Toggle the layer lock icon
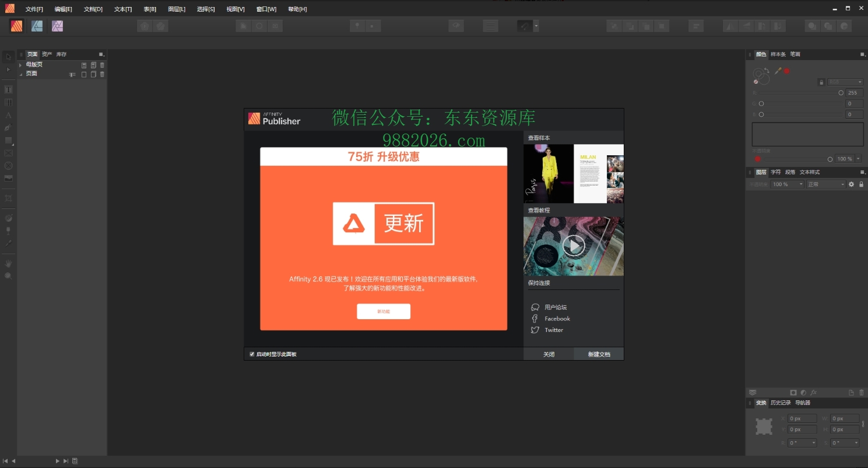This screenshot has width=868, height=468. pos(861,184)
